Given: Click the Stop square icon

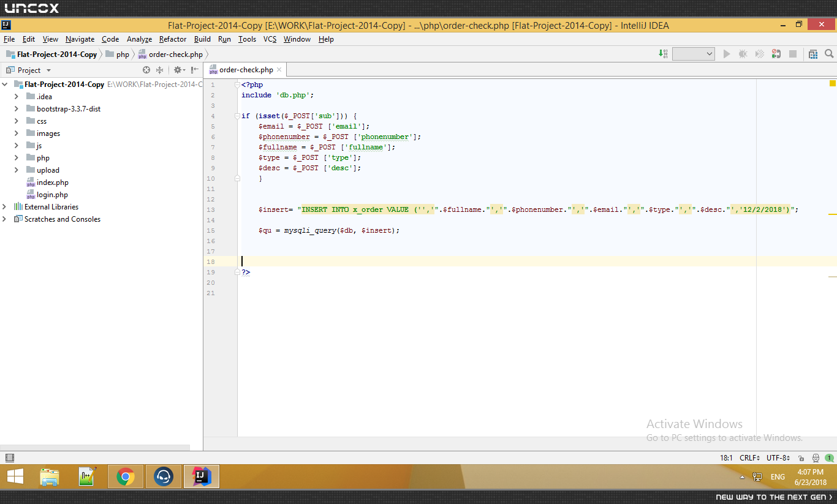Looking at the screenshot, I should point(793,54).
